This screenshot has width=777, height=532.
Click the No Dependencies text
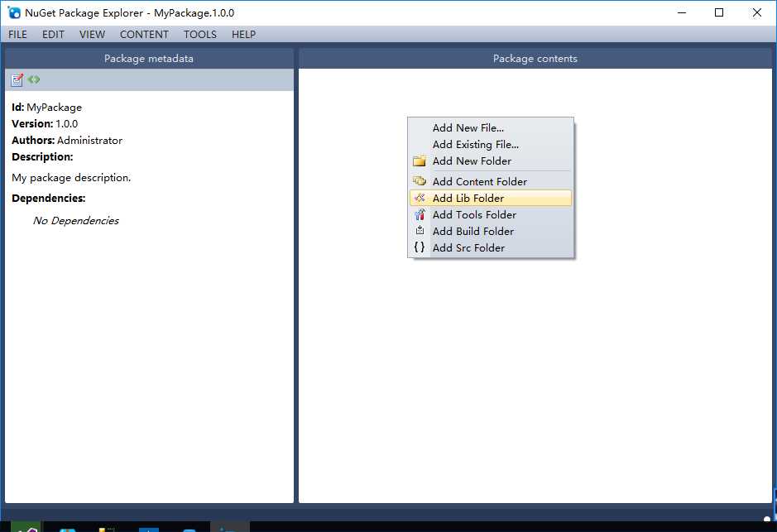pyautogui.click(x=76, y=220)
